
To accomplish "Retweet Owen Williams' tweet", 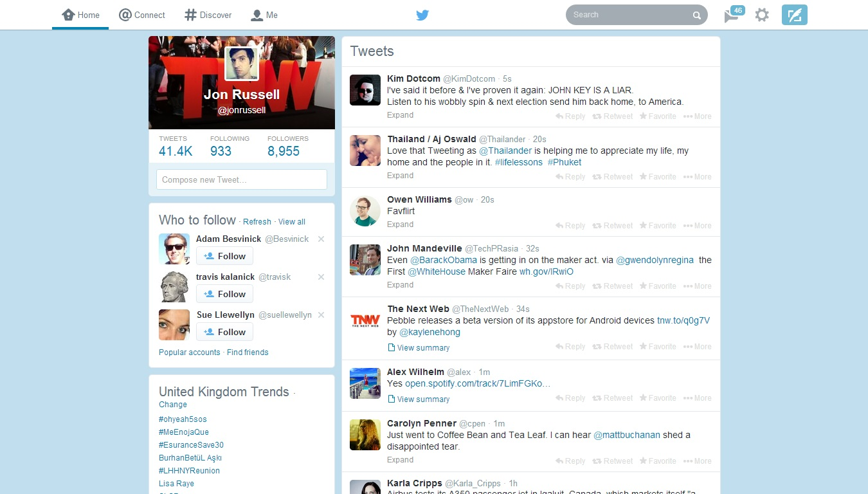I will coord(612,226).
